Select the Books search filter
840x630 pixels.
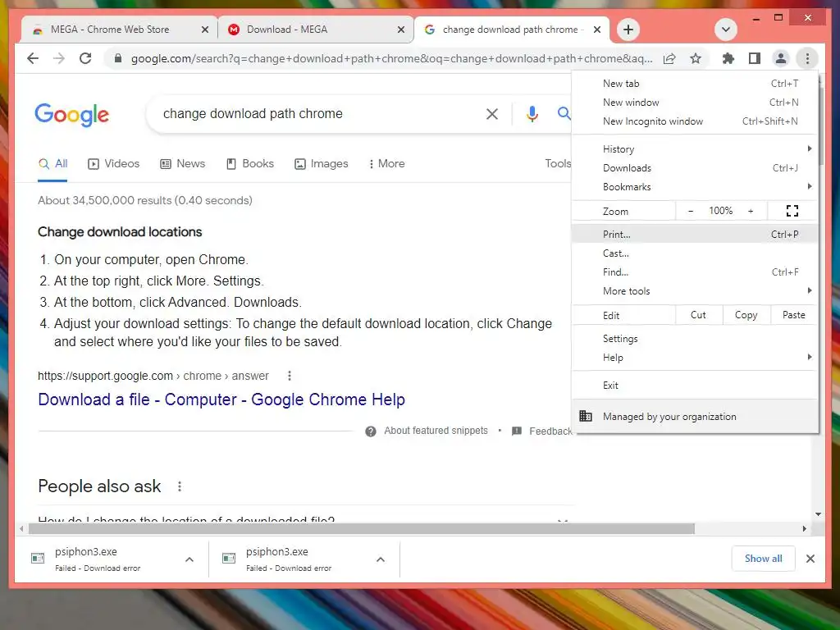[249, 164]
